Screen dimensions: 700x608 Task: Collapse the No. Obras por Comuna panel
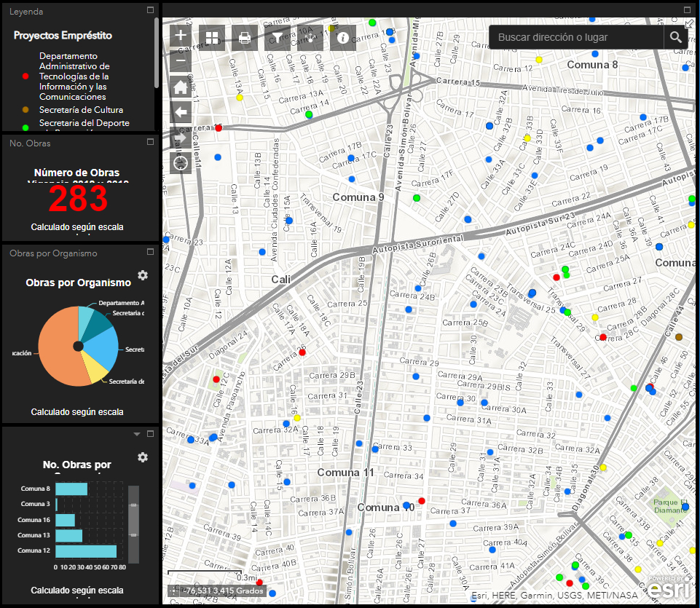click(x=135, y=433)
